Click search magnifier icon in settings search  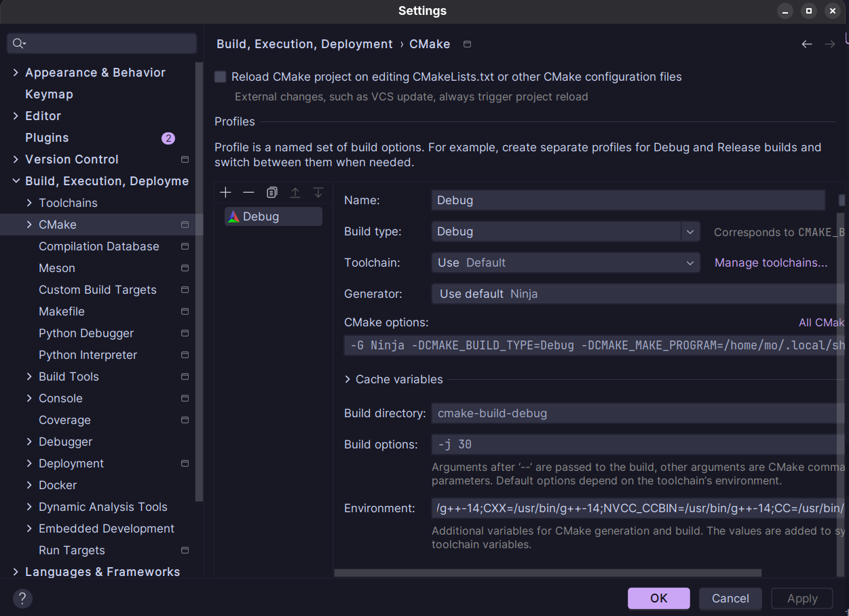pyautogui.click(x=19, y=43)
